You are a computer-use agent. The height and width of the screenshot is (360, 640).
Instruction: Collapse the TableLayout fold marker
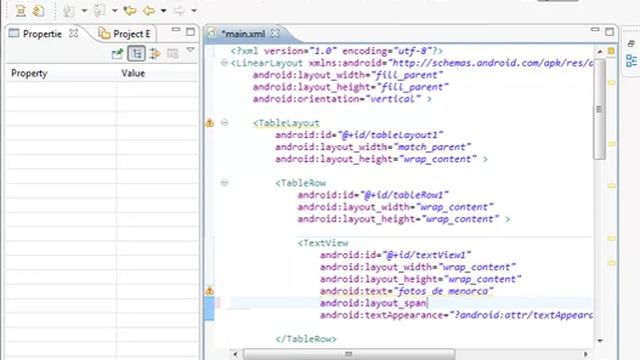[224, 122]
